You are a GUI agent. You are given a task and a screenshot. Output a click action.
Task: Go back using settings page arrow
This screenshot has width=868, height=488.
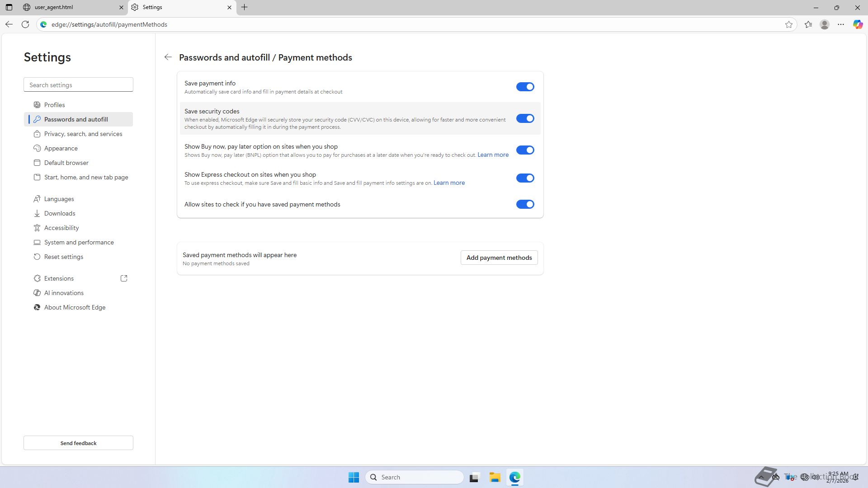[168, 57]
